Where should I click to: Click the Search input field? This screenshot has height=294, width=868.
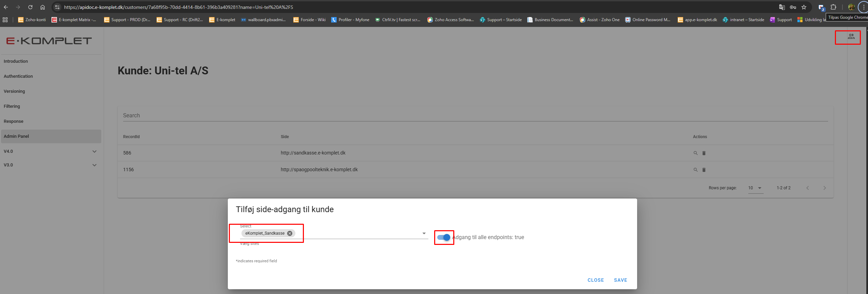[475, 116]
